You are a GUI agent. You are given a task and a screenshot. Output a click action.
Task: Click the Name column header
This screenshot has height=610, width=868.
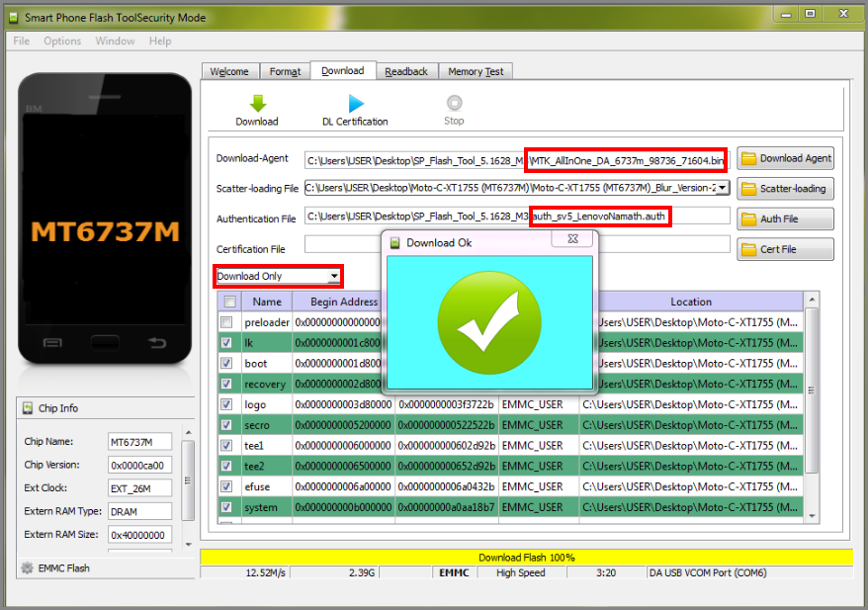[x=267, y=302]
